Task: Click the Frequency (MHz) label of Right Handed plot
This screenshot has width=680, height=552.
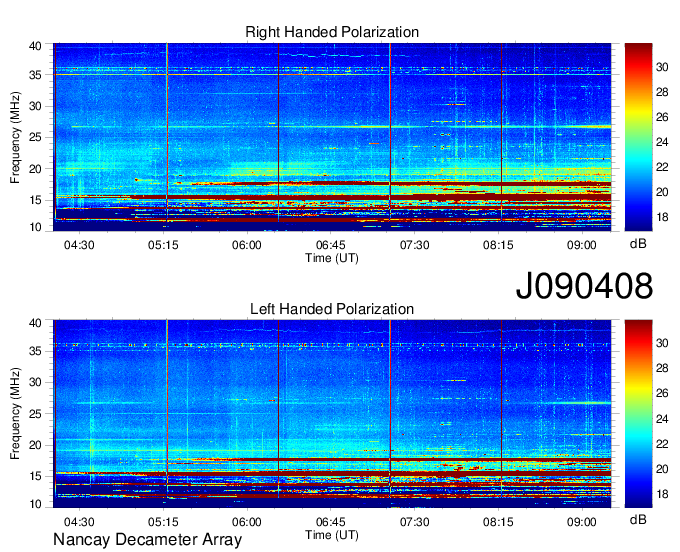Action: [15, 137]
